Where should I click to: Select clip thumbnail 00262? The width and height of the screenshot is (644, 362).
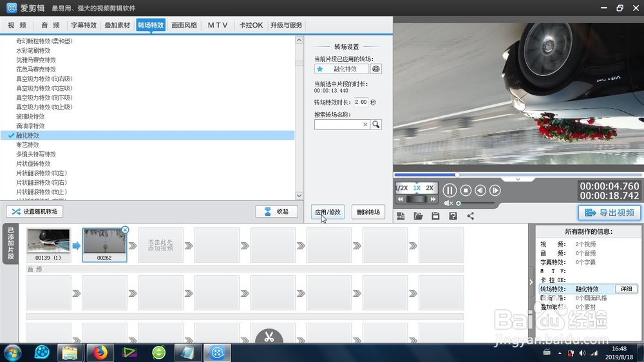(x=104, y=245)
